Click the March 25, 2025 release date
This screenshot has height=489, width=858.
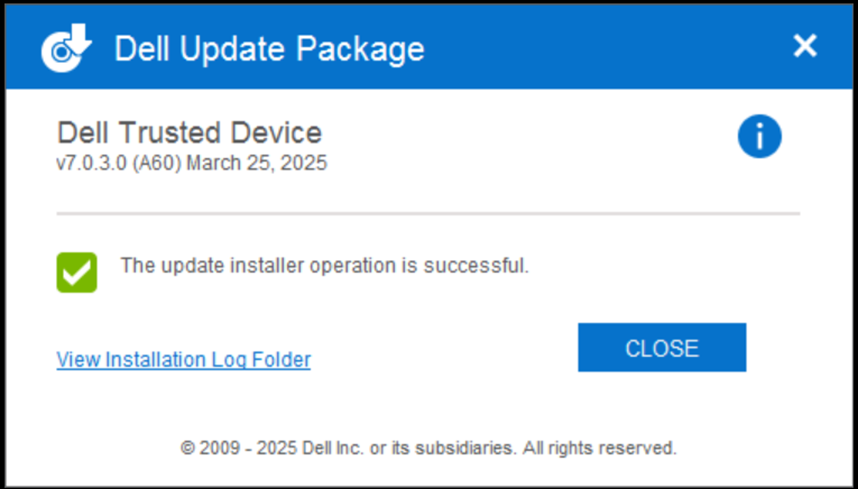tap(258, 162)
